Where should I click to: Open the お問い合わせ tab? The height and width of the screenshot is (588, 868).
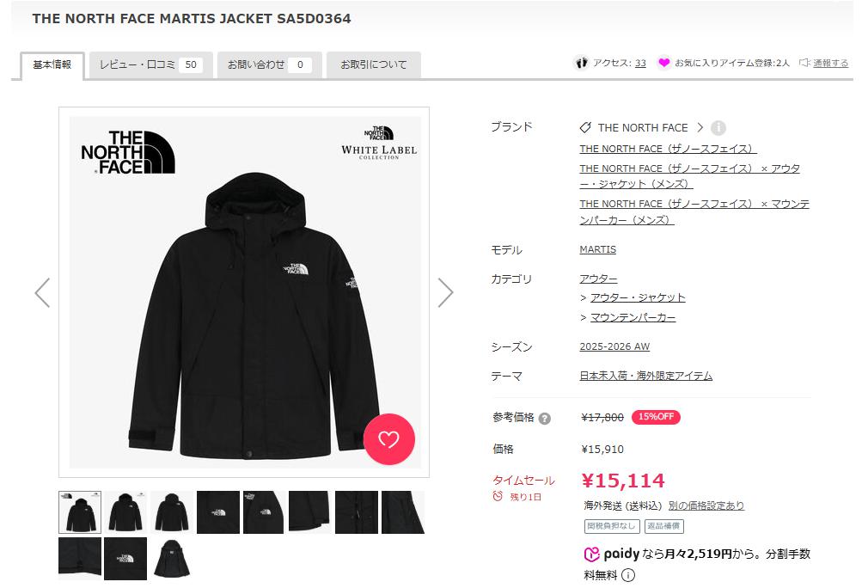coord(270,64)
